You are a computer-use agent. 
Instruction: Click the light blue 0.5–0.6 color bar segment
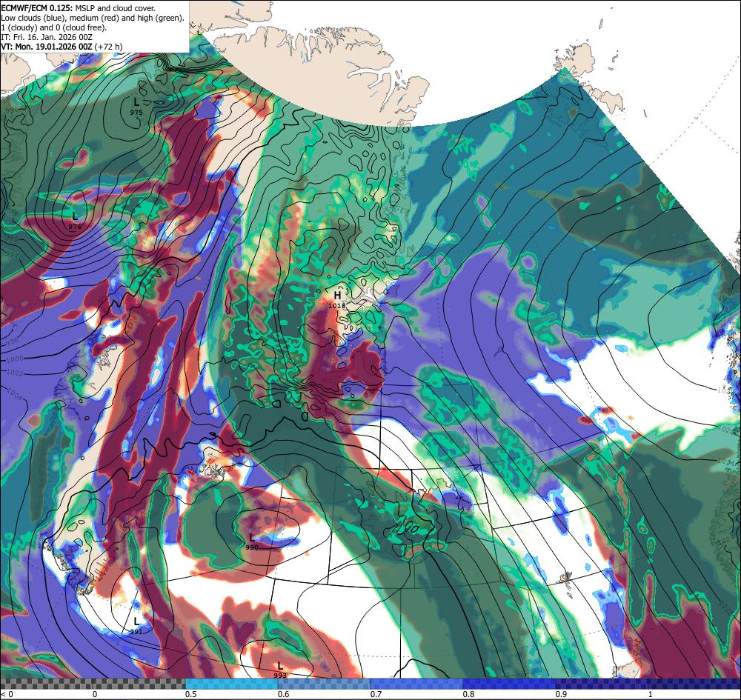[x=231, y=684]
